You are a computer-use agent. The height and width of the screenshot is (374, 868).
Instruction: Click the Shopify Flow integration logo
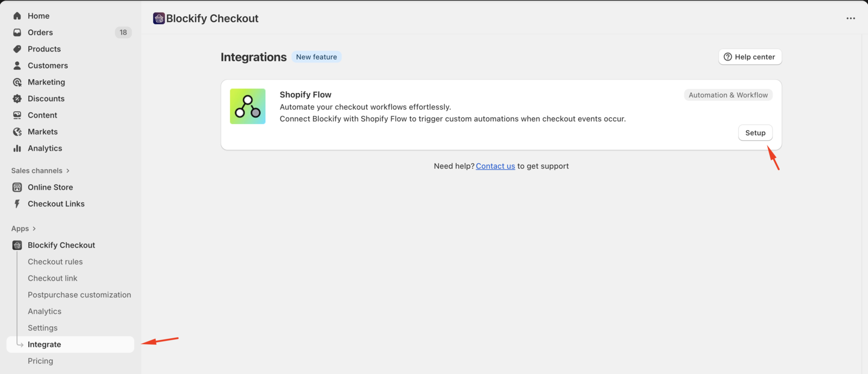coord(248,106)
